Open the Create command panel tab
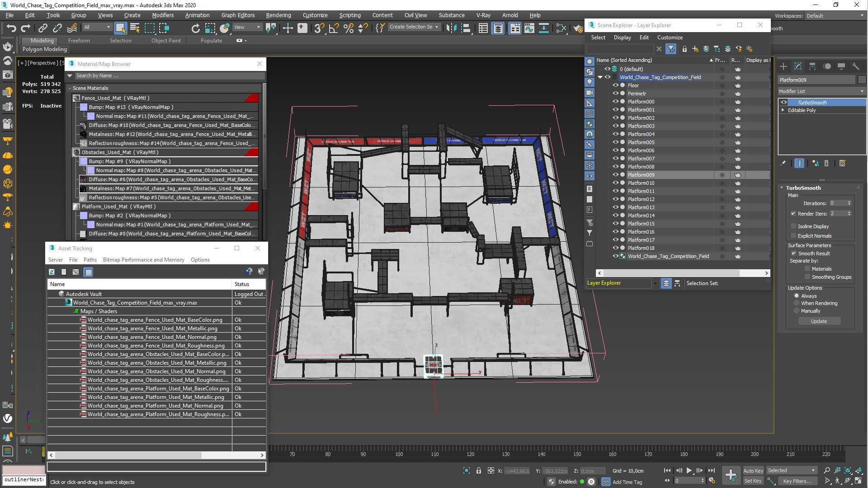This screenshot has height=488, width=868. point(783,66)
